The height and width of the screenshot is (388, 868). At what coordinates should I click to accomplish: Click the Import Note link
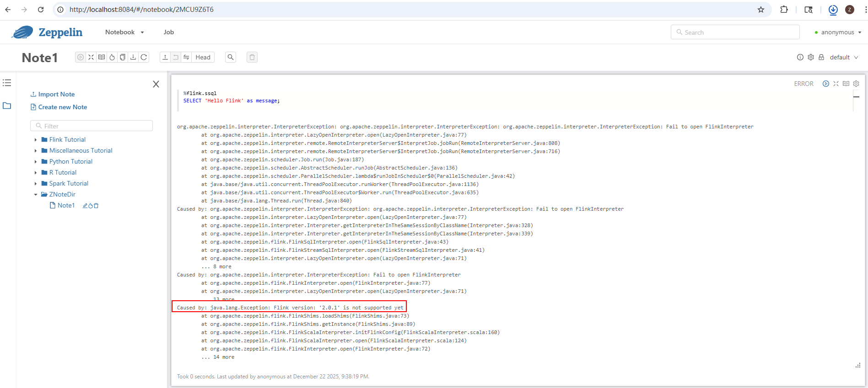tap(53, 94)
